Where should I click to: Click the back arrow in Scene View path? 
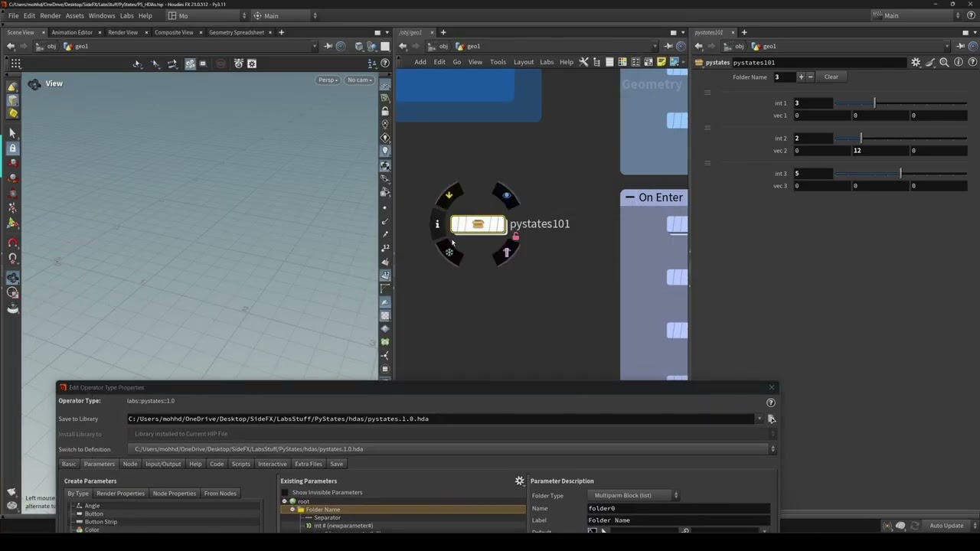pyautogui.click(x=11, y=46)
